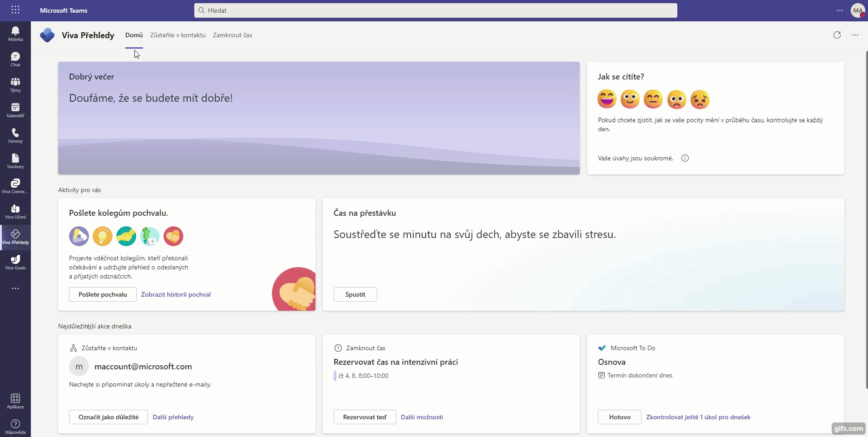The height and width of the screenshot is (437, 868).
Task: Open the Další možnosti link
Action: 422,417
